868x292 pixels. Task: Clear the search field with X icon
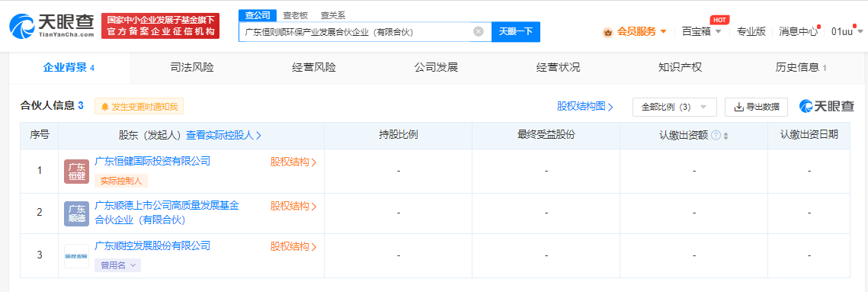pyautogui.click(x=479, y=31)
